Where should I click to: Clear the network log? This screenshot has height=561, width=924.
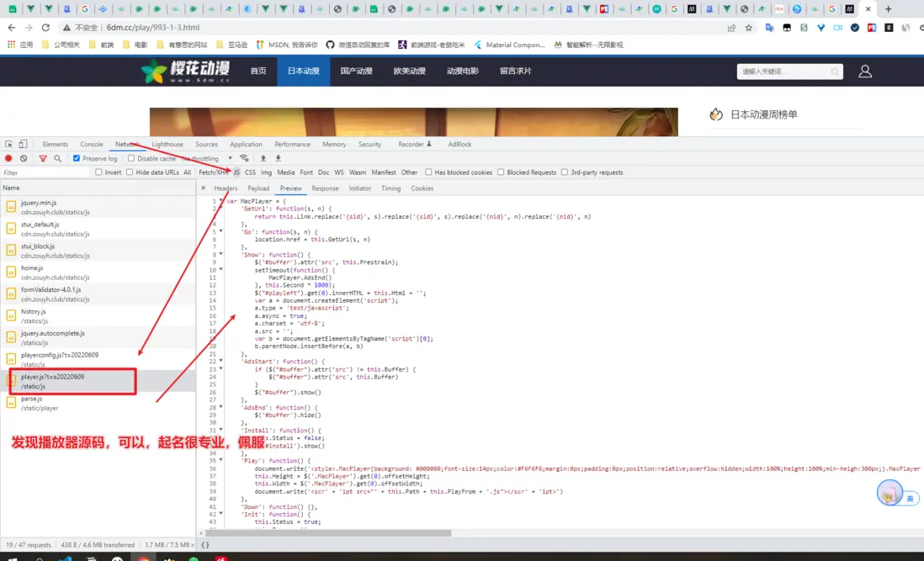coord(24,158)
